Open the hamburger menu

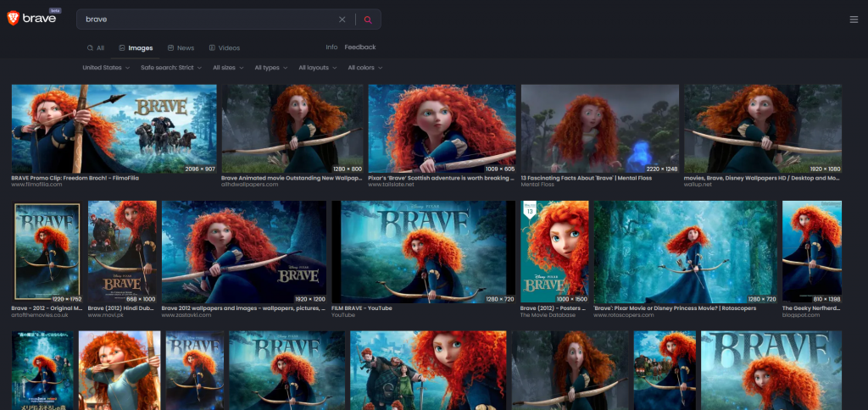pos(854,19)
